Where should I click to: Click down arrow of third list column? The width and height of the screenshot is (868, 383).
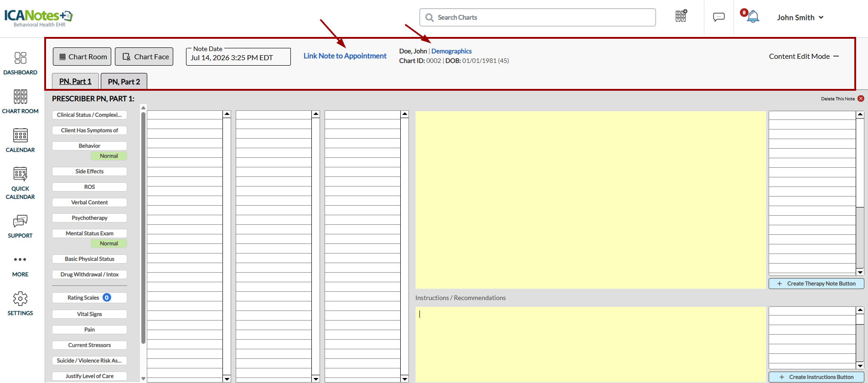click(x=404, y=378)
